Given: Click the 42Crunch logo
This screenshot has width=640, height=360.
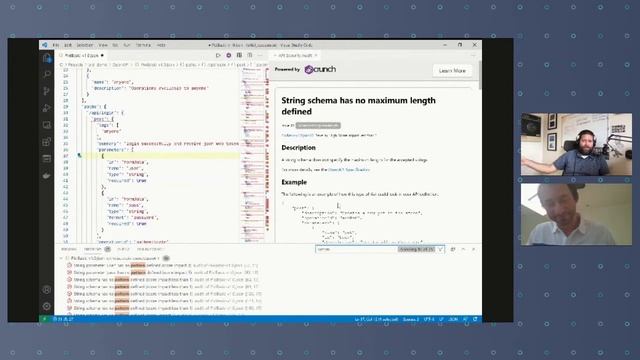Looking at the screenshot, I should point(320,69).
